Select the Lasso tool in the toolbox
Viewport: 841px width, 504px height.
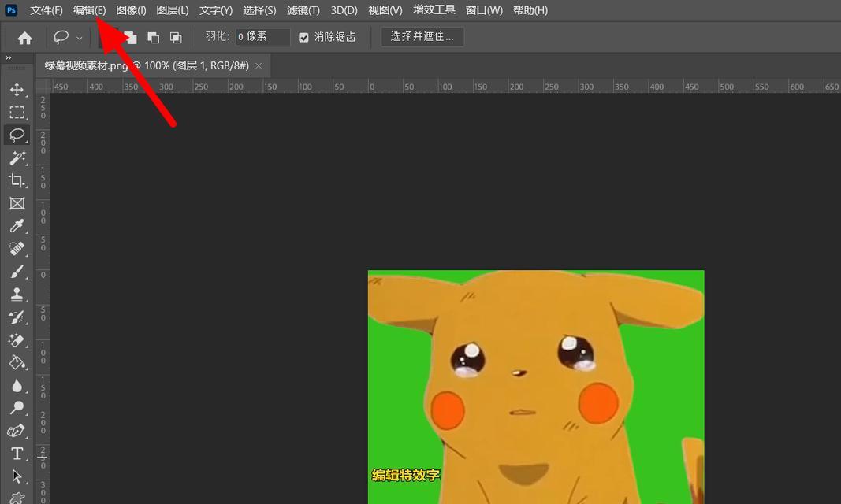[x=17, y=135]
